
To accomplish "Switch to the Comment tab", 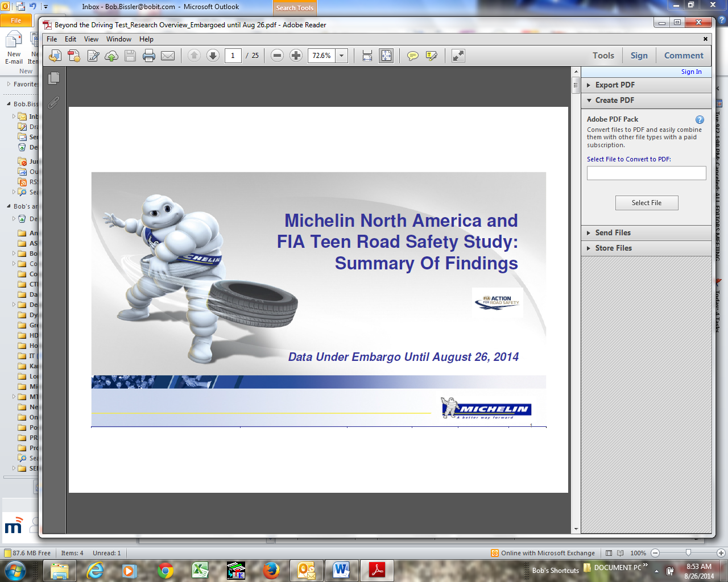I will (683, 55).
